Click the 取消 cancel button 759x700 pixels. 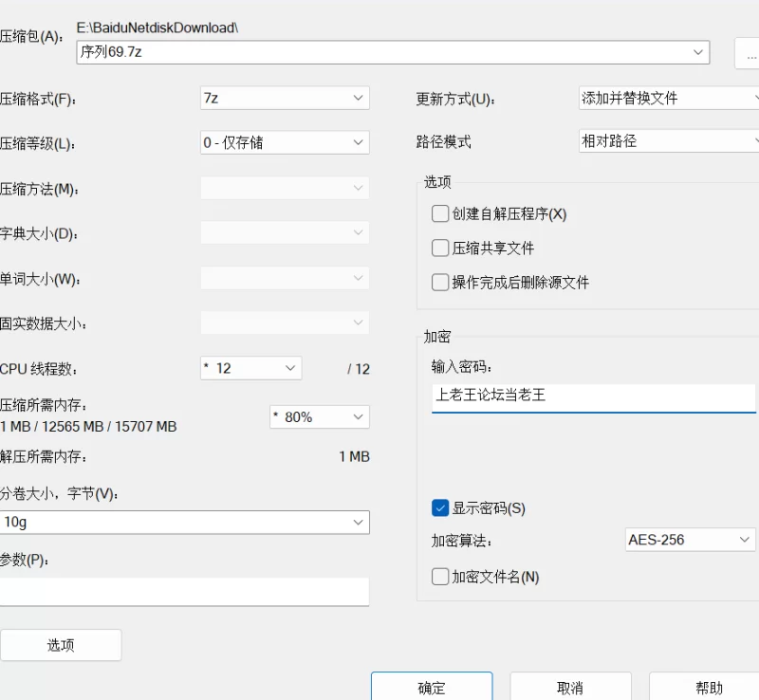571,688
